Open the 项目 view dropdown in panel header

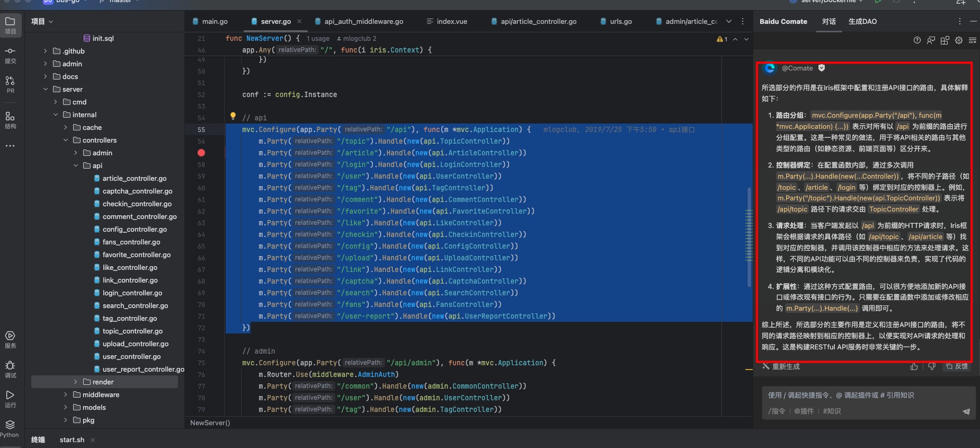(x=42, y=21)
